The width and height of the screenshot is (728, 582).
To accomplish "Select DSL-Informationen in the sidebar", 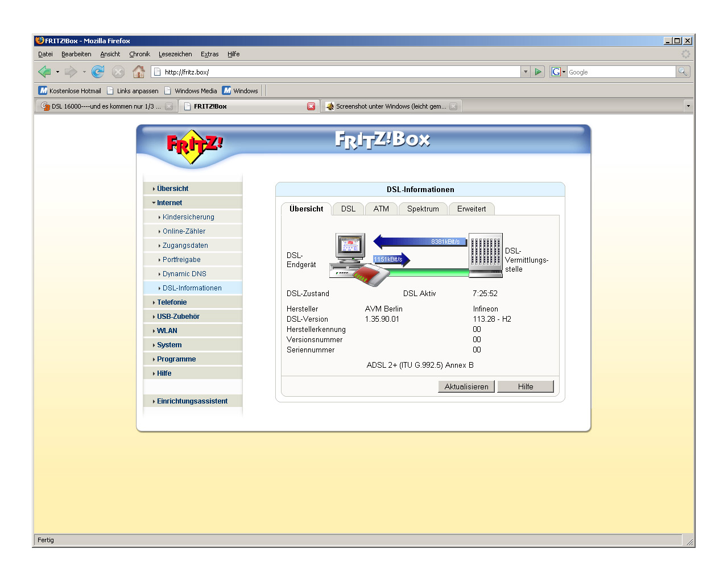I will tap(193, 288).
